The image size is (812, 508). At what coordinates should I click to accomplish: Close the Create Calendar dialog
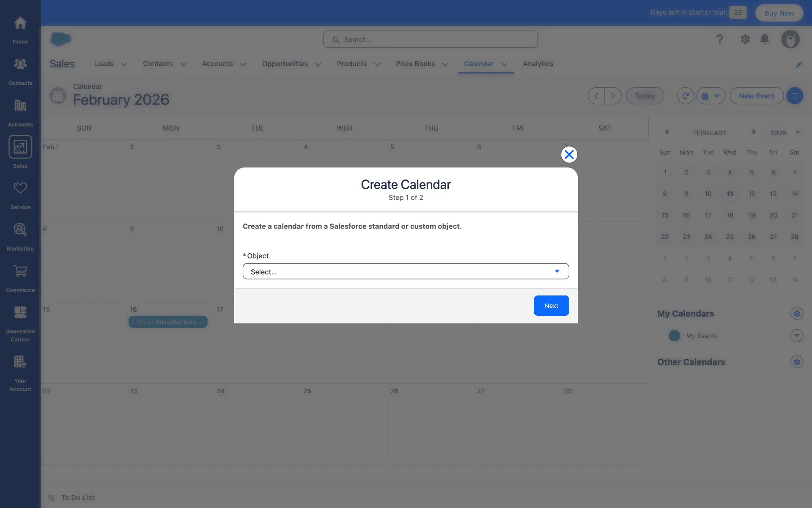[569, 155]
